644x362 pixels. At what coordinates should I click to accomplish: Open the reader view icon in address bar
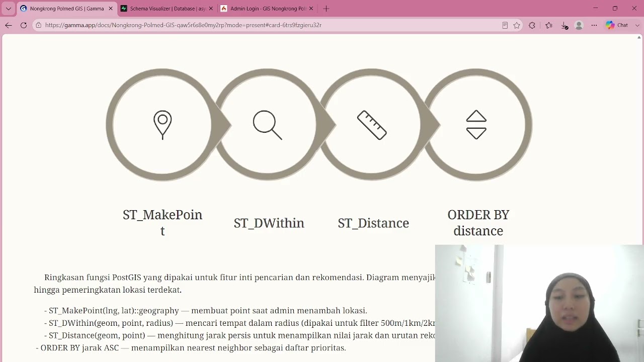click(x=505, y=25)
